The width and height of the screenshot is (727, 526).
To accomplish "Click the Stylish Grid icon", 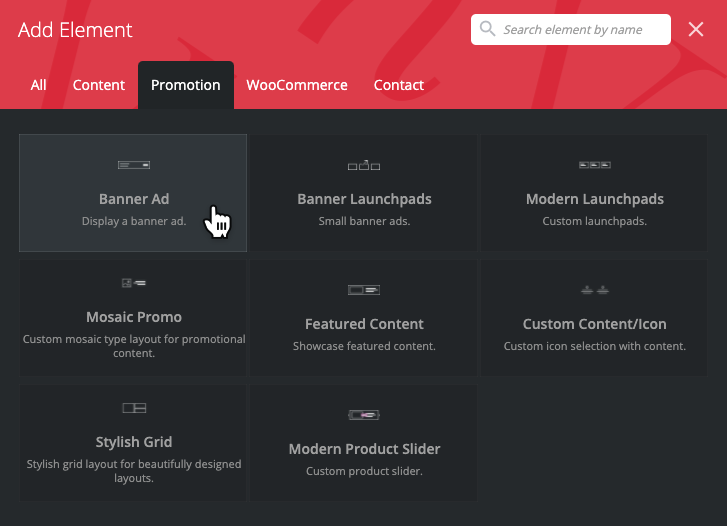I will tap(133, 408).
